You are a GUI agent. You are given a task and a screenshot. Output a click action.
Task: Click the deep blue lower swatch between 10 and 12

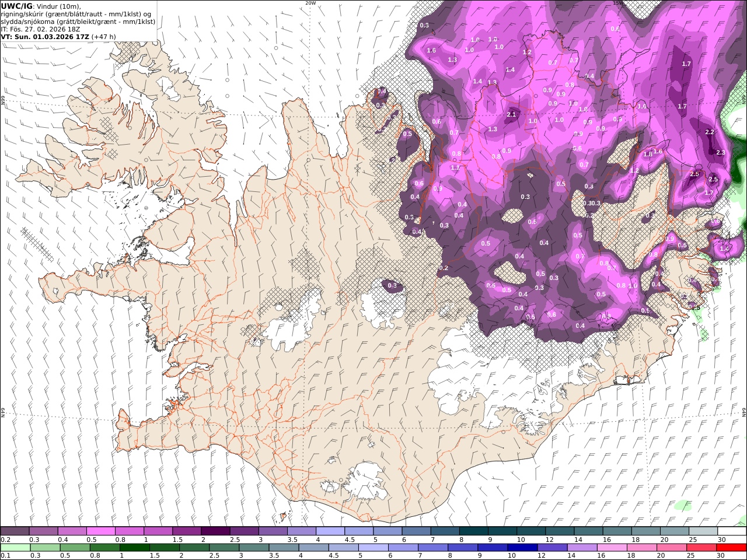(522, 548)
